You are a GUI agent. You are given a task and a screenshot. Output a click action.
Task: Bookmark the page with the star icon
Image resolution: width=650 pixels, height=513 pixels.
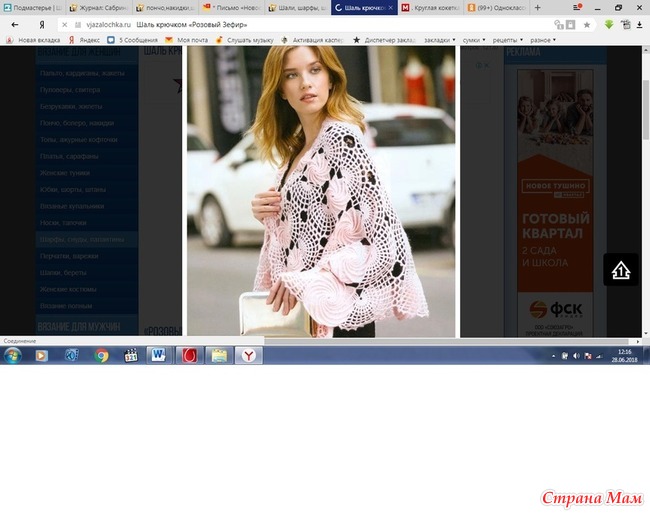(586, 24)
